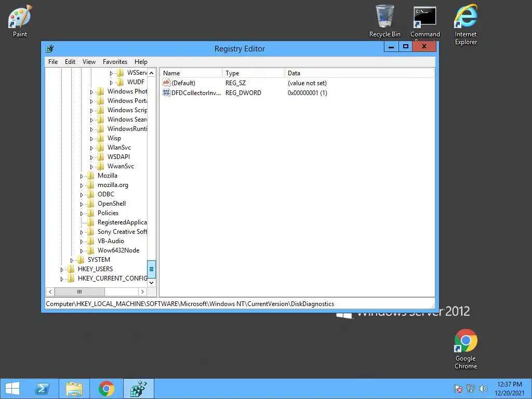
Task: Open Chrome from the taskbar
Action: pyautogui.click(x=107, y=389)
